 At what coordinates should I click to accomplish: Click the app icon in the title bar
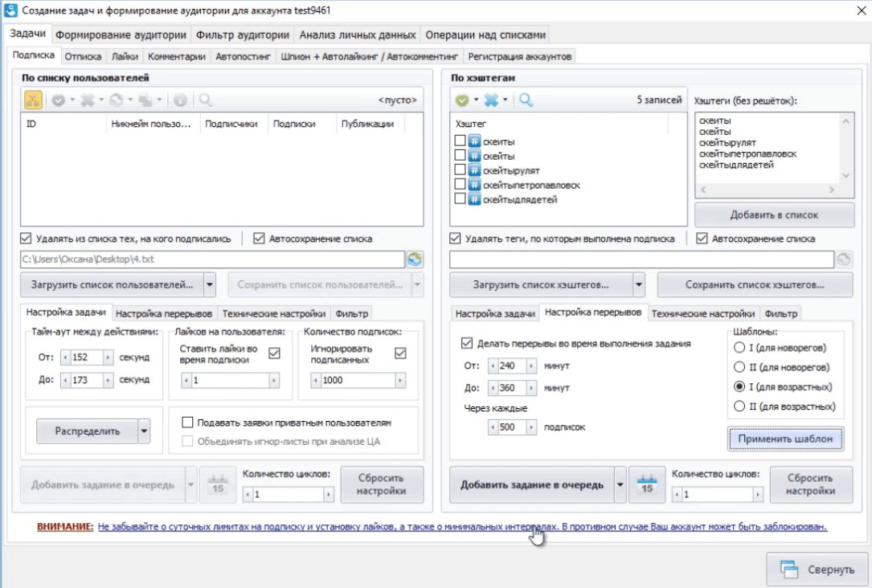click(x=10, y=11)
